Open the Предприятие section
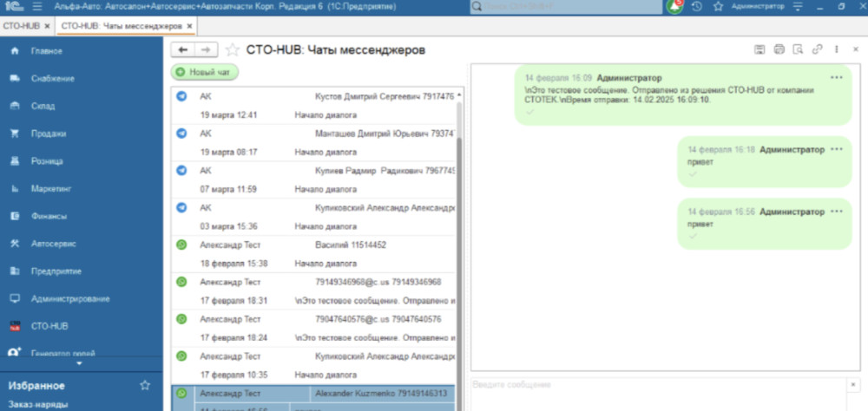Image resolution: width=868 pixels, height=411 pixels. [x=56, y=271]
